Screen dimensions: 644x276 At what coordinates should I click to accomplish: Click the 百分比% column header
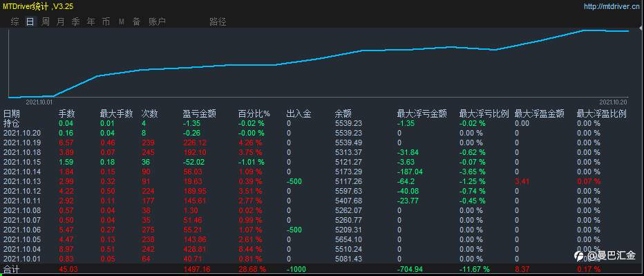point(254,114)
